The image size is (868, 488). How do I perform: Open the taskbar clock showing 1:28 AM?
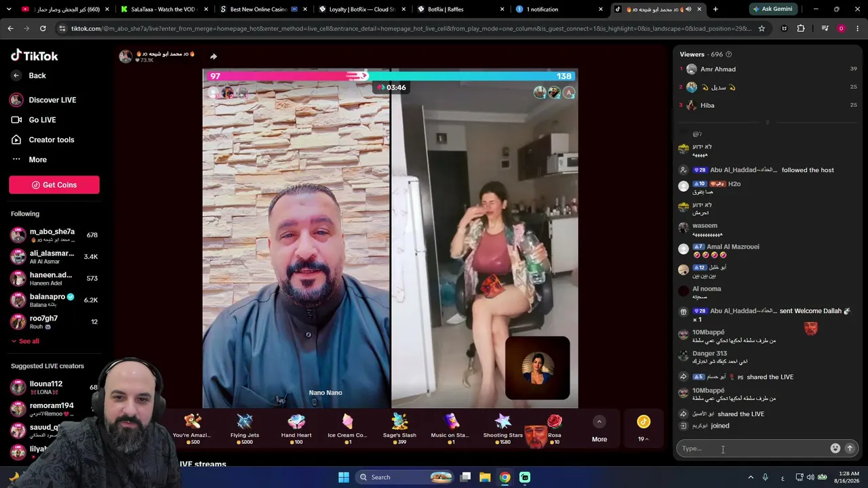point(848,477)
